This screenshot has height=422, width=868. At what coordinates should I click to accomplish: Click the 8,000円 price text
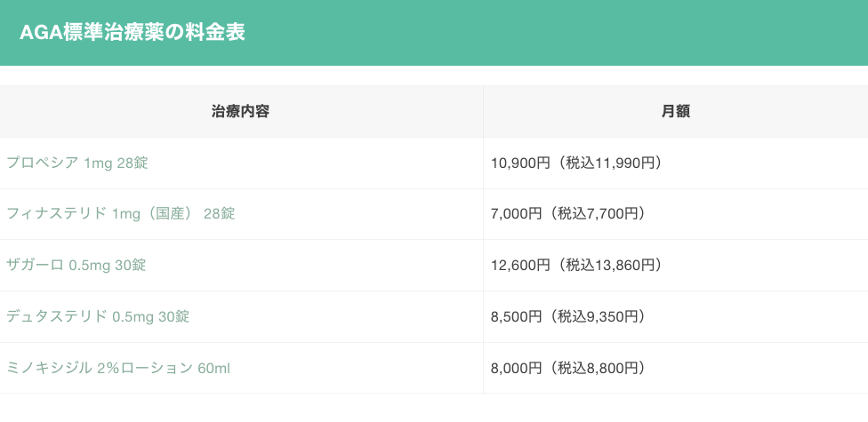(516, 368)
